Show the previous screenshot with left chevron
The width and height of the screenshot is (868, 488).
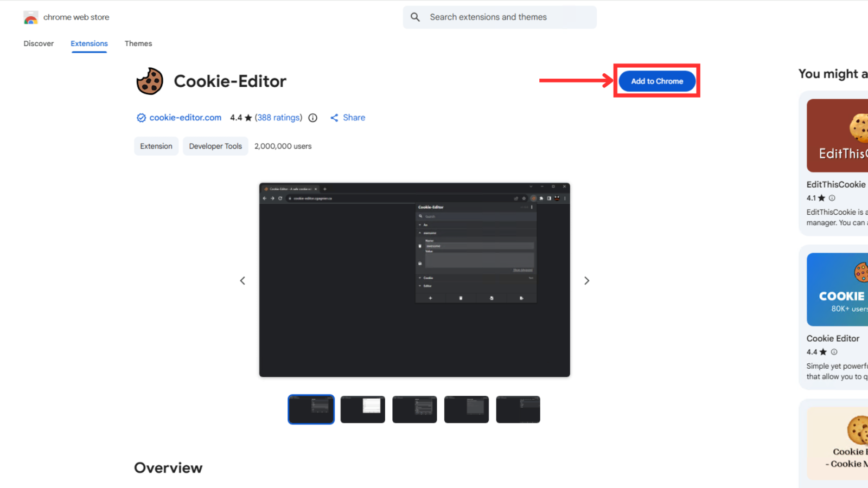tap(242, 280)
